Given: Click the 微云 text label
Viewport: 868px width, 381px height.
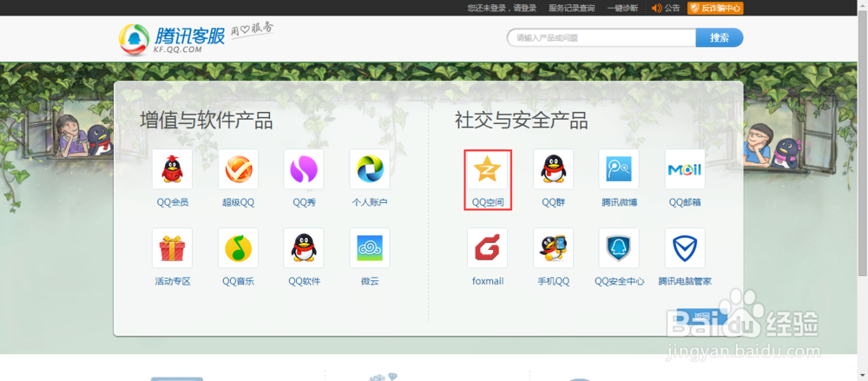Looking at the screenshot, I should click(370, 281).
